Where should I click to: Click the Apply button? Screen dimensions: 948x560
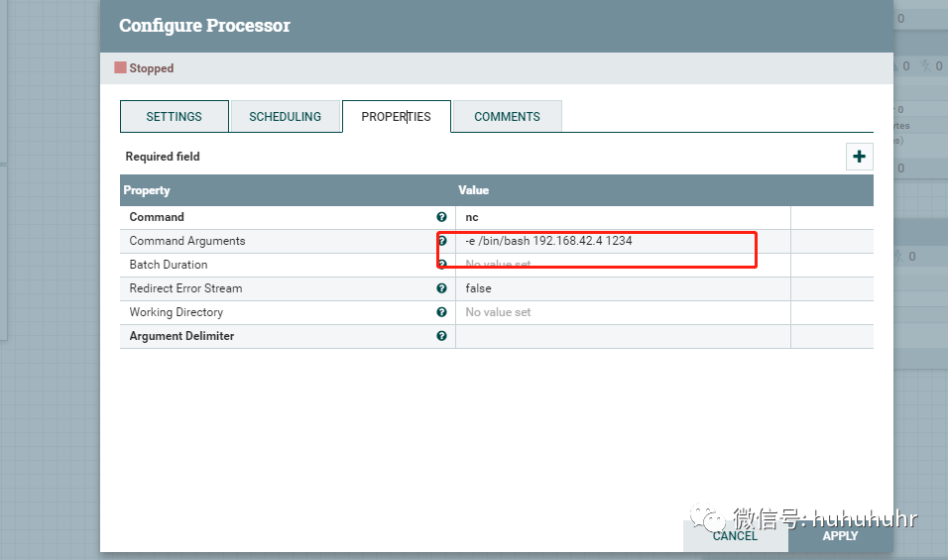pyautogui.click(x=840, y=536)
